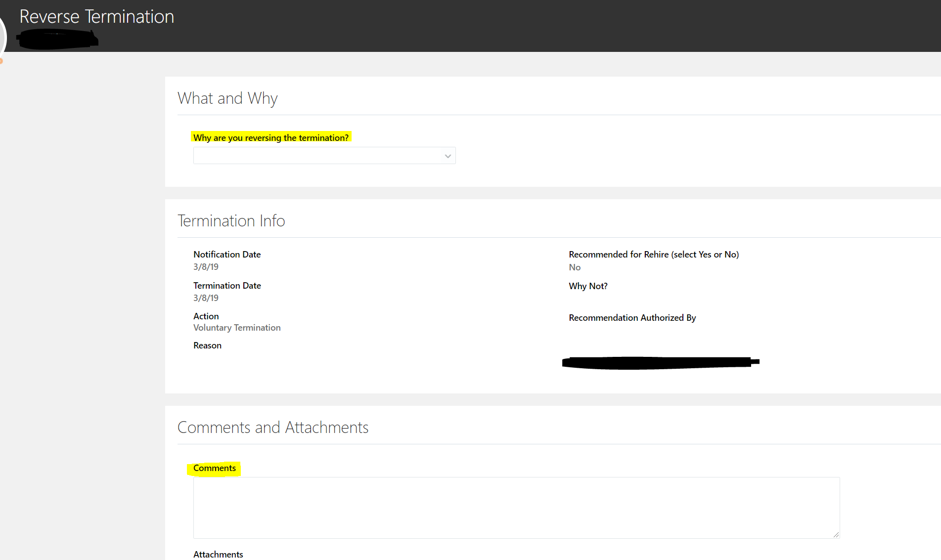
Task: Open the 'Termination Info' section header
Action: click(231, 220)
